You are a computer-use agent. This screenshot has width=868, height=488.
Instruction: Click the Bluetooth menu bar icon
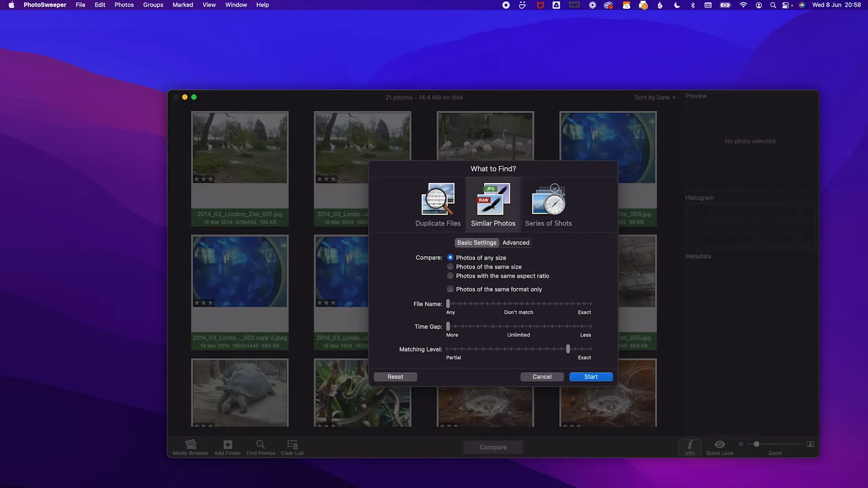click(693, 5)
